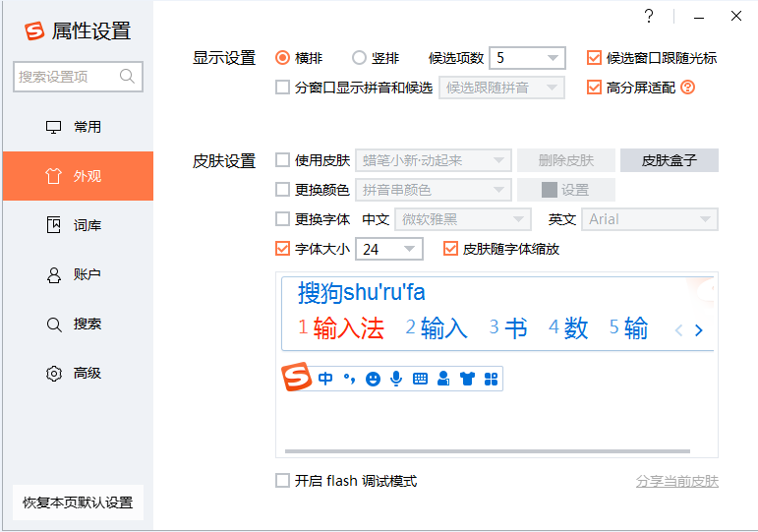Open the 高级 advanced tab
Image resolution: width=758 pixels, height=532 pixels.
(78, 374)
